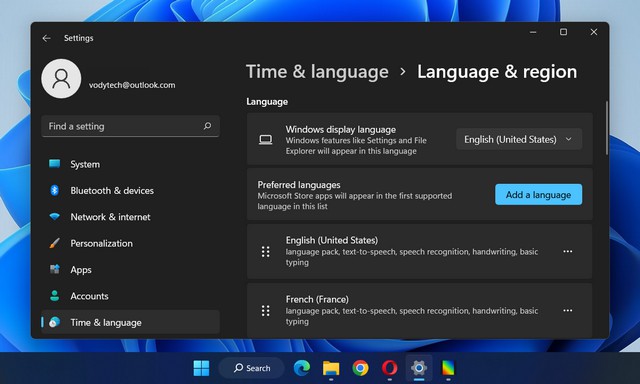The image size is (640, 384).
Task: Click the Apps icon in sidebar
Action: coord(54,269)
